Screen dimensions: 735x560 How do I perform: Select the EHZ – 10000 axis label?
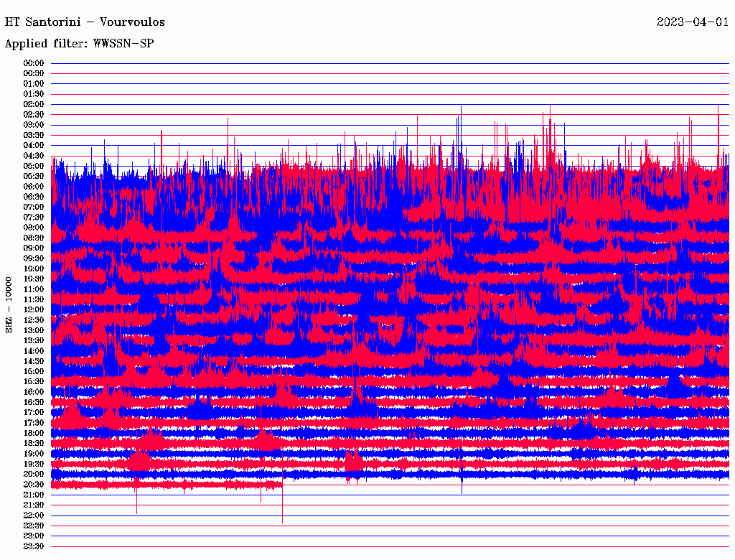point(9,304)
